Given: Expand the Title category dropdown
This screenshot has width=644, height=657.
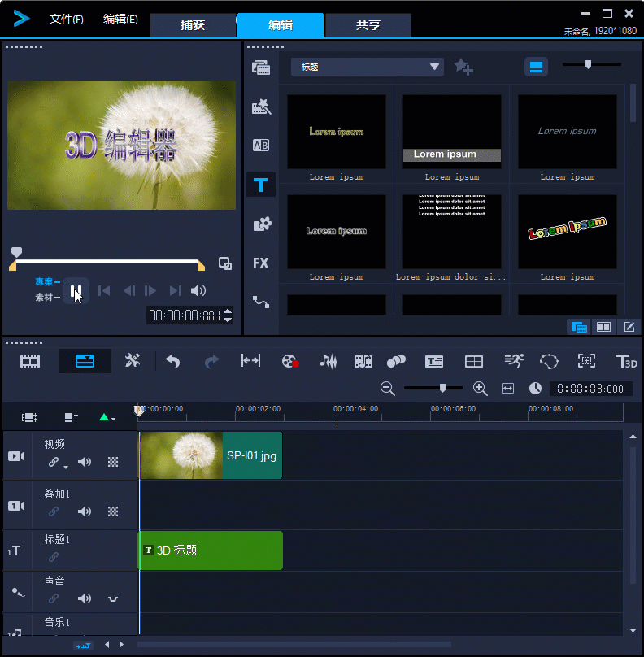Looking at the screenshot, I should [434, 67].
